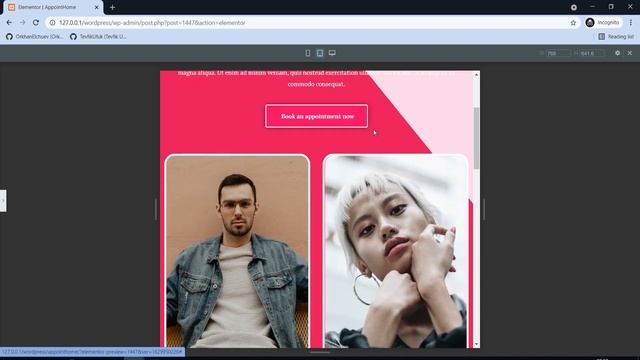Open Chrome three-dot menu
The image size is (640, 360).
[631, 23]
